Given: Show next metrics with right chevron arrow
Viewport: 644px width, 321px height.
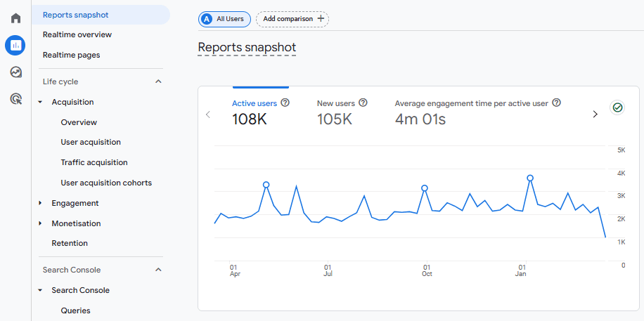Looking at the screenshot, I should pyautogui.click(x=595, y=114).
